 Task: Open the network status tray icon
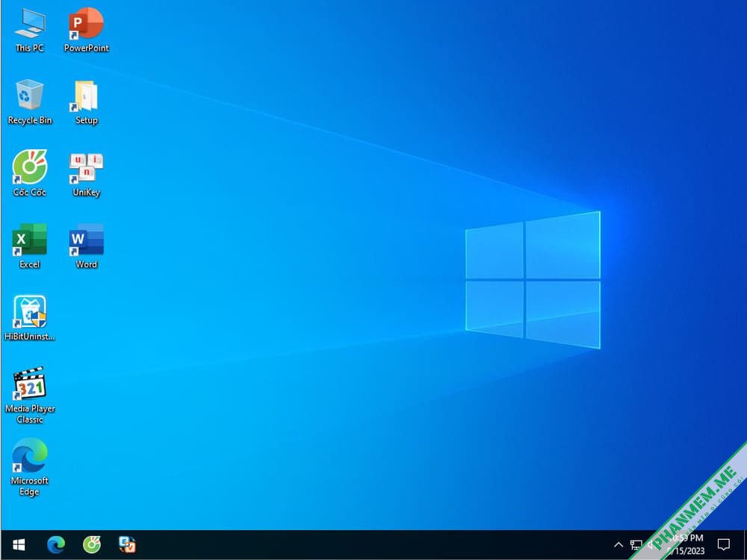click(x=636, y=545)
